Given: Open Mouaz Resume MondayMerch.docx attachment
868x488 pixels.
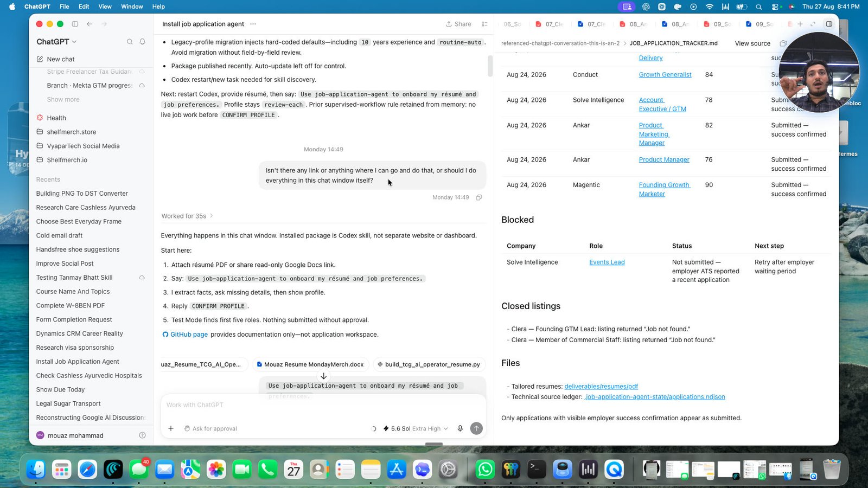Looking at the screenshot, I should pos(310,364).
